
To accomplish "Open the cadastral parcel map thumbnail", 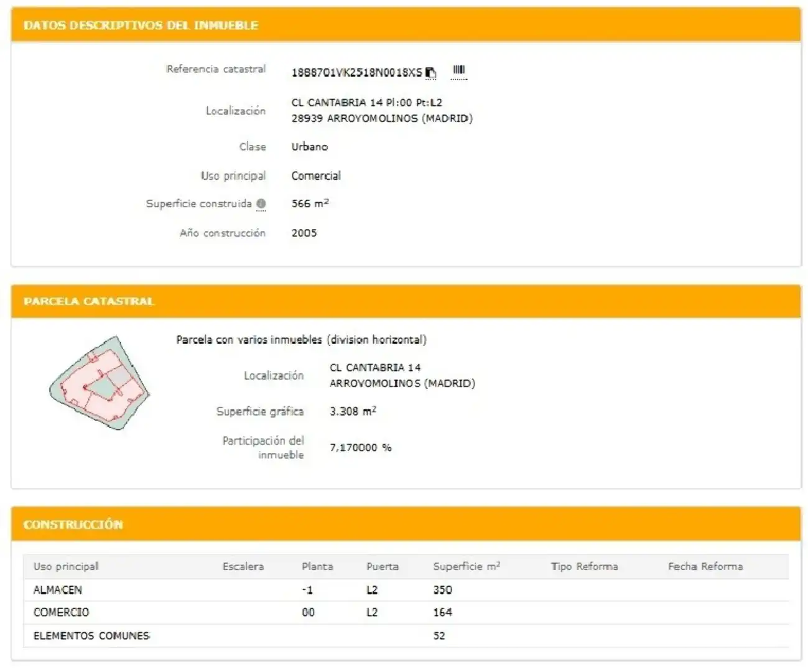I will point(100,383).
